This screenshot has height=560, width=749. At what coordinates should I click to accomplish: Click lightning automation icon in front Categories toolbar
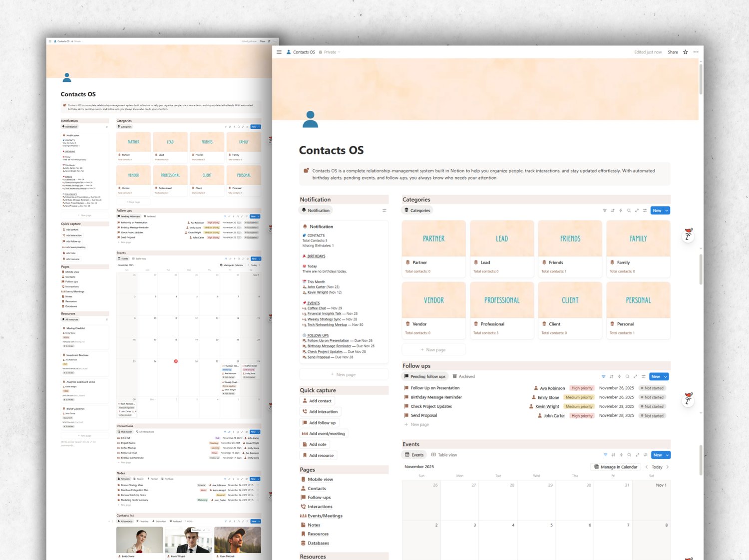click(x=621, y=211)
